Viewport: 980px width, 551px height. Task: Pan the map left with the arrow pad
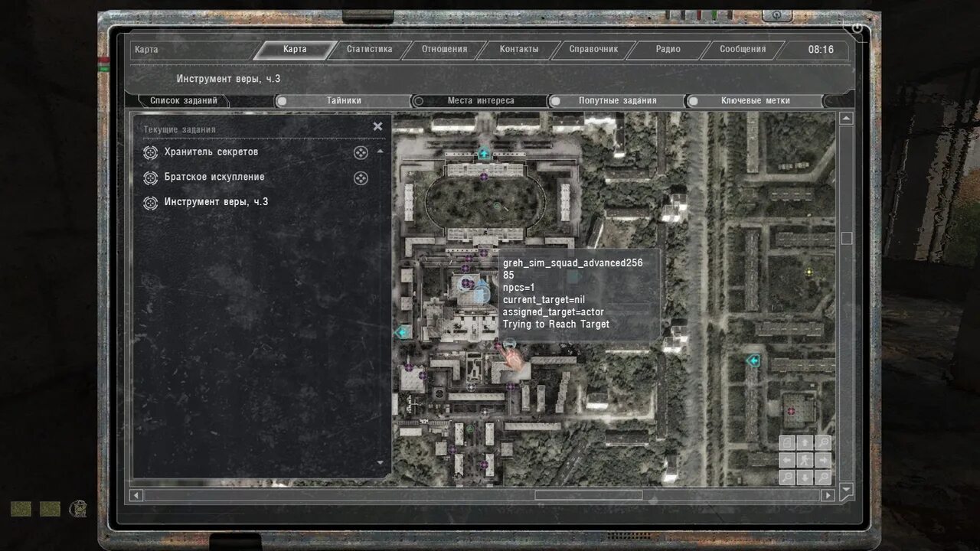(787, 460)
